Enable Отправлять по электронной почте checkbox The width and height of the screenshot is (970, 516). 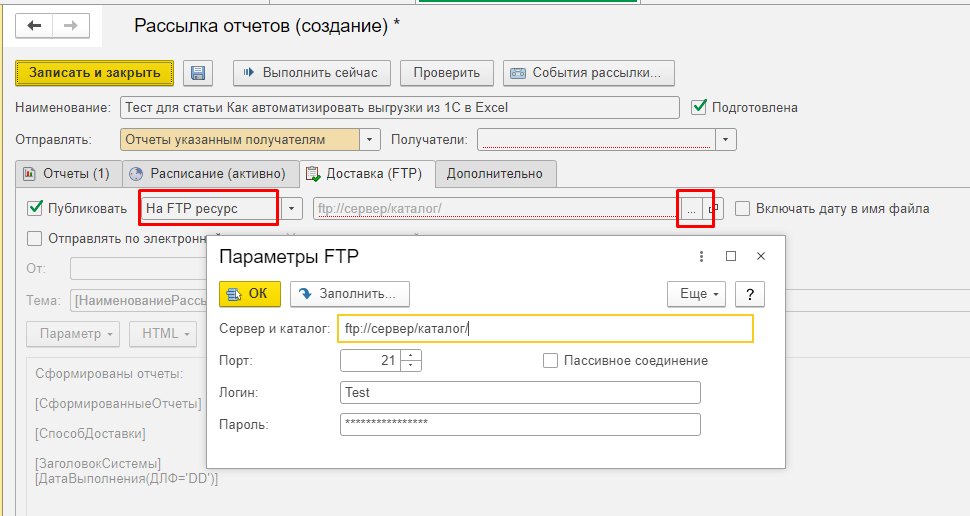coord(35,238)
